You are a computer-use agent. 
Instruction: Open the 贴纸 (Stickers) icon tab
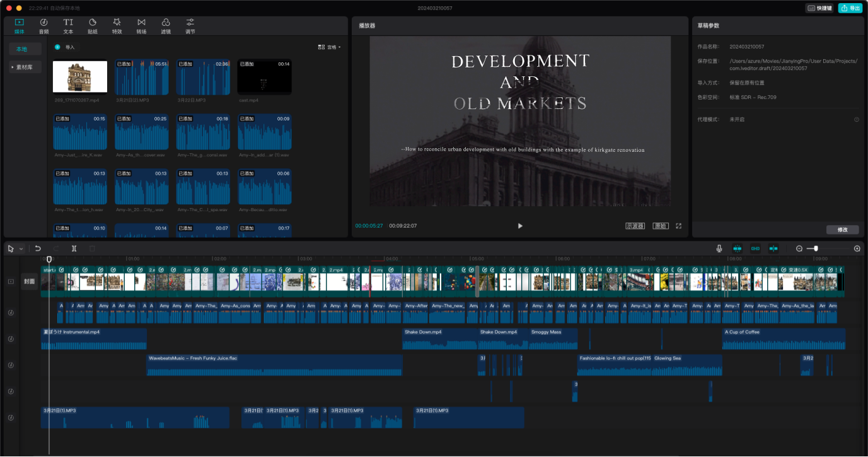tap(93, 26)
